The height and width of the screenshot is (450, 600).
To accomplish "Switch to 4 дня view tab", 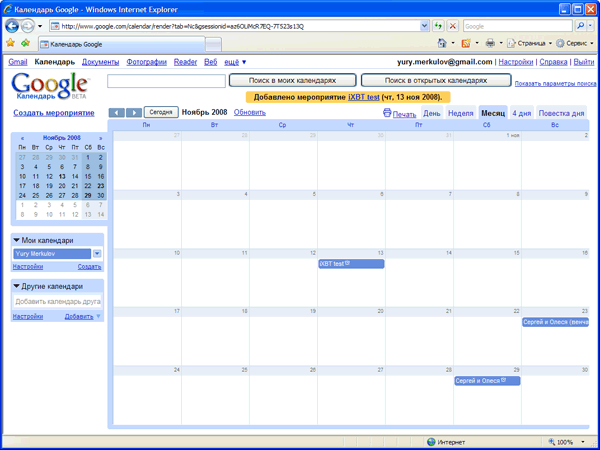I will pos(522,113).
